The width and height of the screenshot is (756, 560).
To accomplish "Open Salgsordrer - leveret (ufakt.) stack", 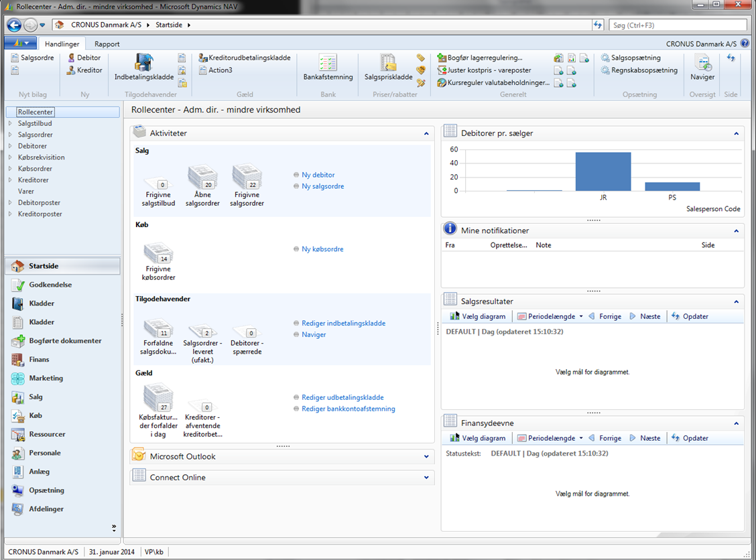I will (x=202, y=343).
